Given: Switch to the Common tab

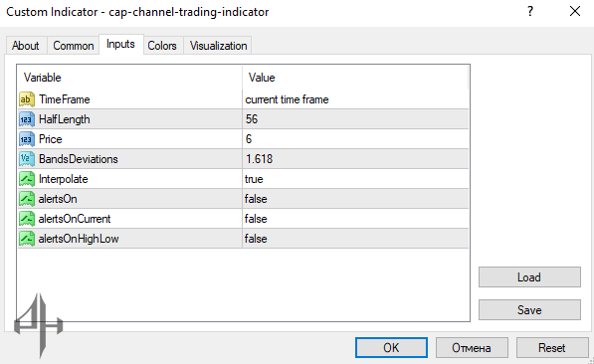Looking at the screenshot, I should [73, 46].
